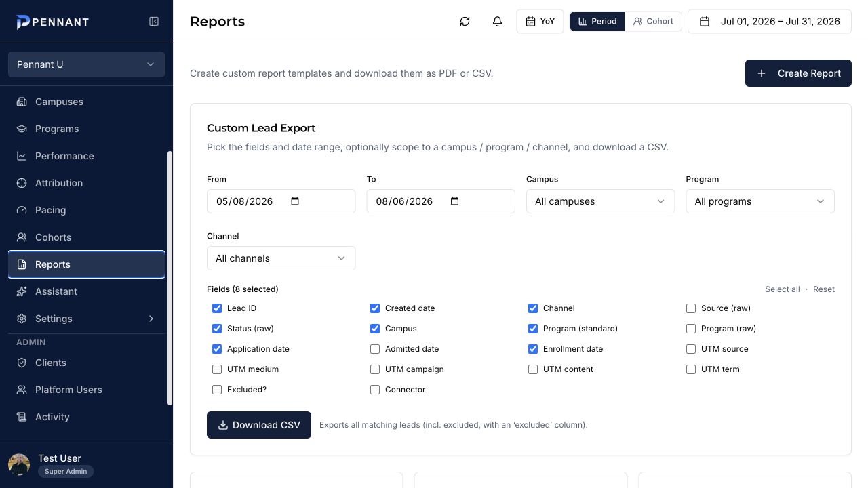Viewport: 868px width, 488px height.
Task: Click the Reports document icon
Action: 22,264
